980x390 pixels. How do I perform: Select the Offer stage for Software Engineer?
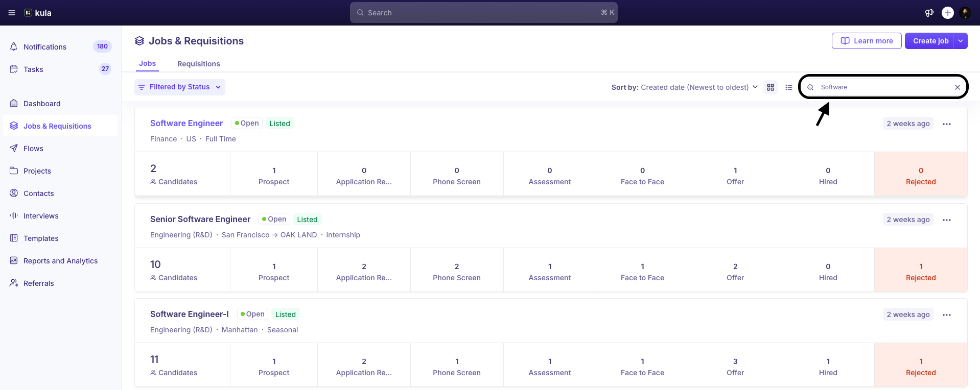735,174
